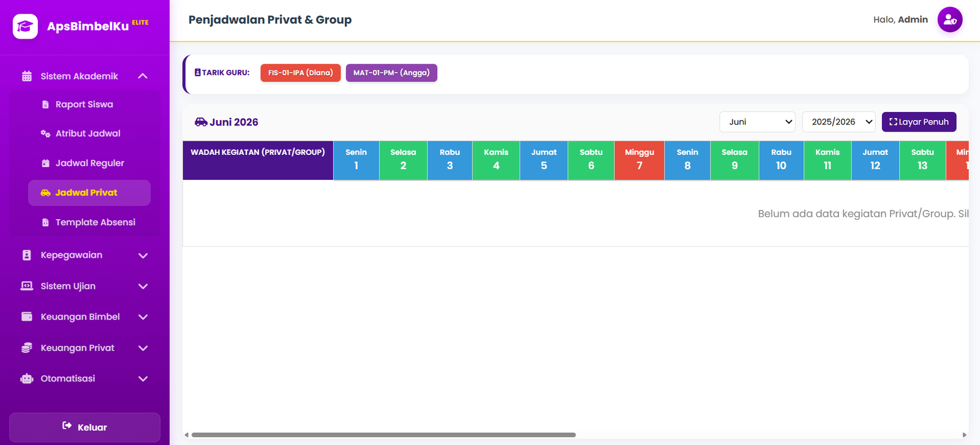Click the Kepegawaian badge icon

coord(27,255)
